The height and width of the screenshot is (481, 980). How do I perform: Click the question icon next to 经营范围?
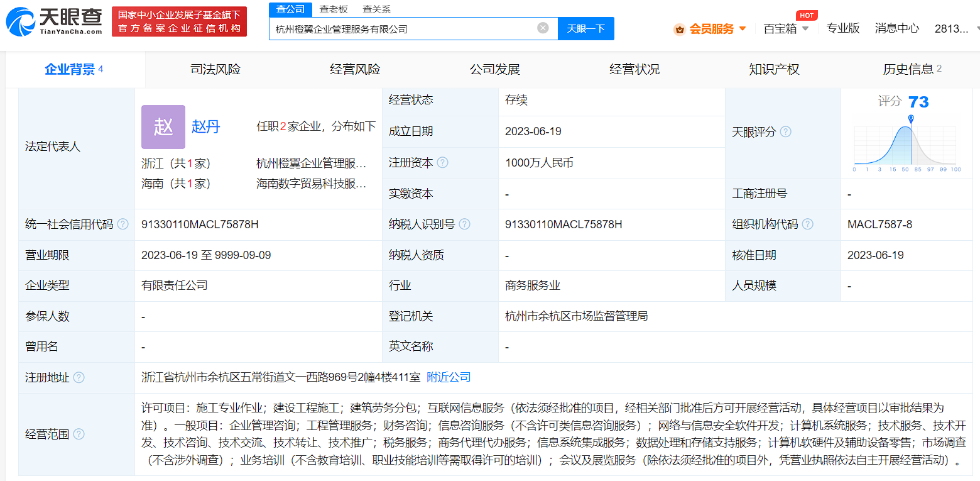[79, 434]
